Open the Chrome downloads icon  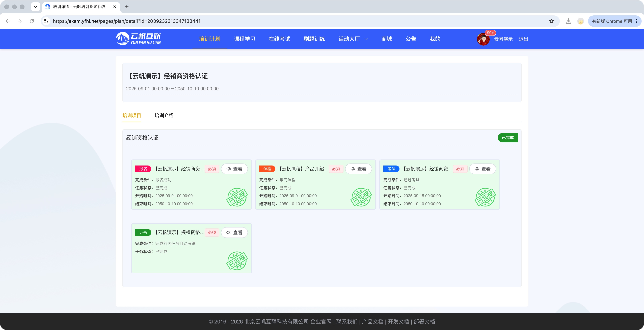(568, 21)
